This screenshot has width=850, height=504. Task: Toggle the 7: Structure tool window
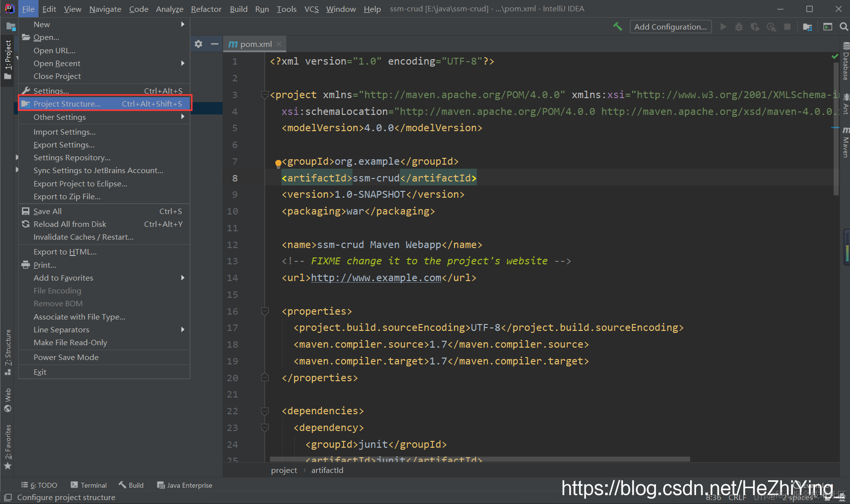pyautogui.click(x=8, y=352)
